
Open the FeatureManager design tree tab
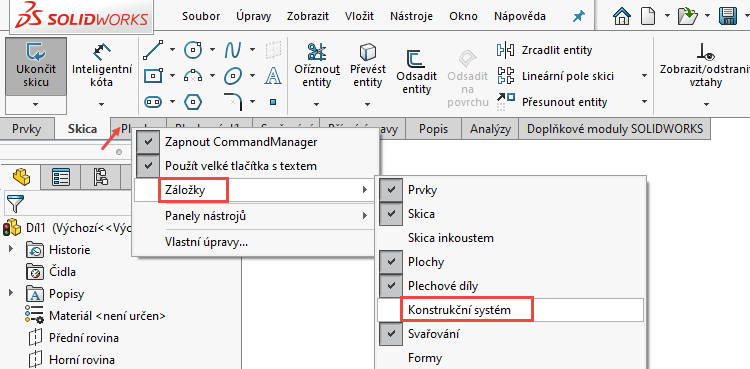point(21,177)
